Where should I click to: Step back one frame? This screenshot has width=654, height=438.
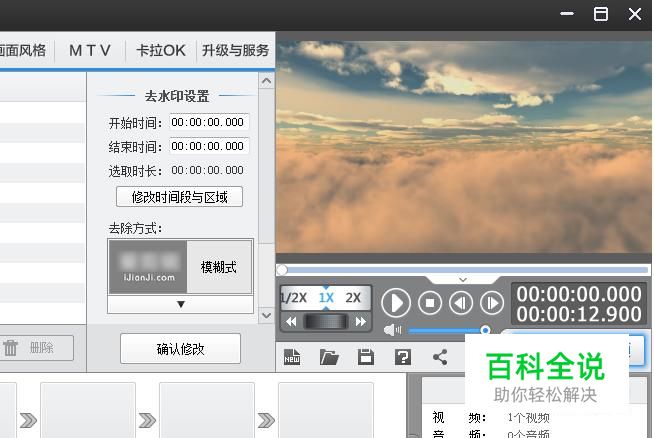tap(461, 303)
